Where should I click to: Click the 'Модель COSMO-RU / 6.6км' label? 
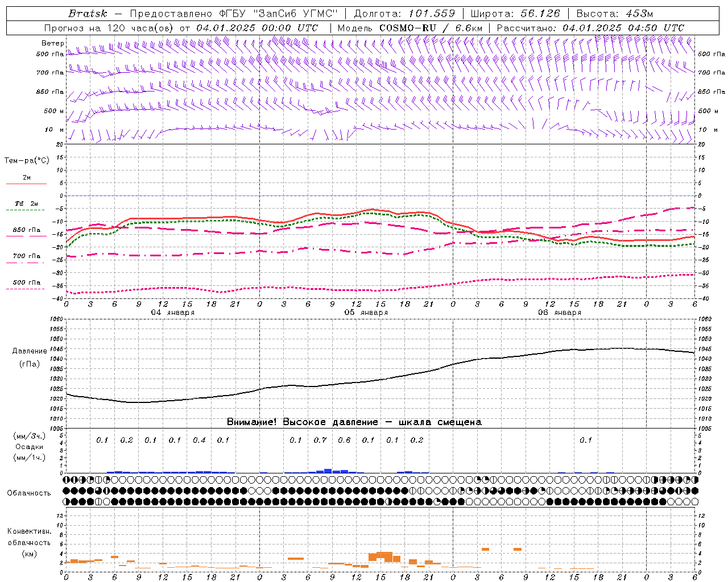click(409, 28)
